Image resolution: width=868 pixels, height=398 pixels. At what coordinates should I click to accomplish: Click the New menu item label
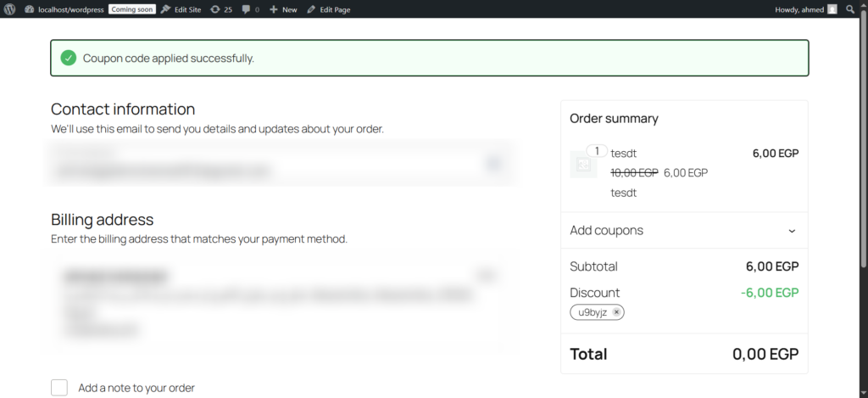click(289, 9)
